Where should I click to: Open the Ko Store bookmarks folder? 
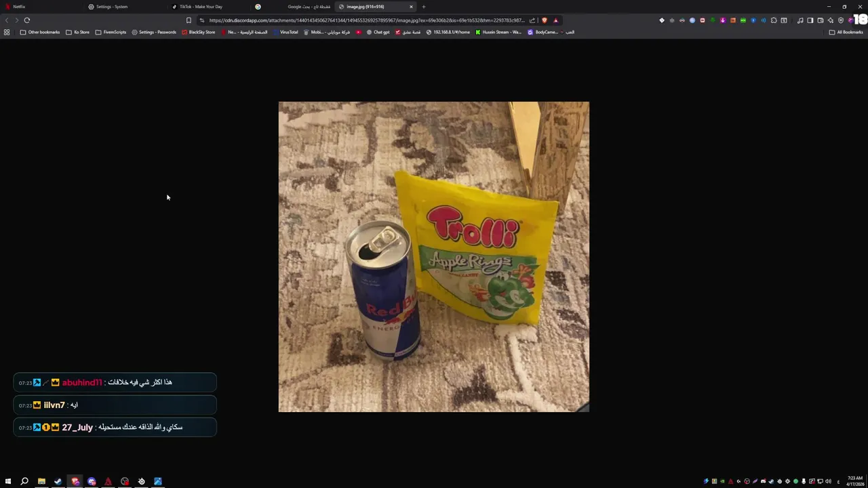click(77, 32)
